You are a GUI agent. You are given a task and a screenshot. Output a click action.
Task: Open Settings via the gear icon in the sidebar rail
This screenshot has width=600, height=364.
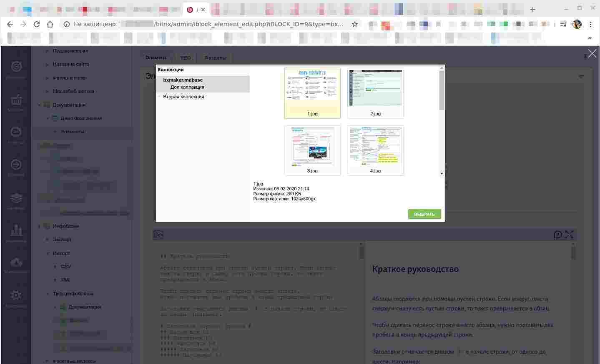click(x=16, y=295)
